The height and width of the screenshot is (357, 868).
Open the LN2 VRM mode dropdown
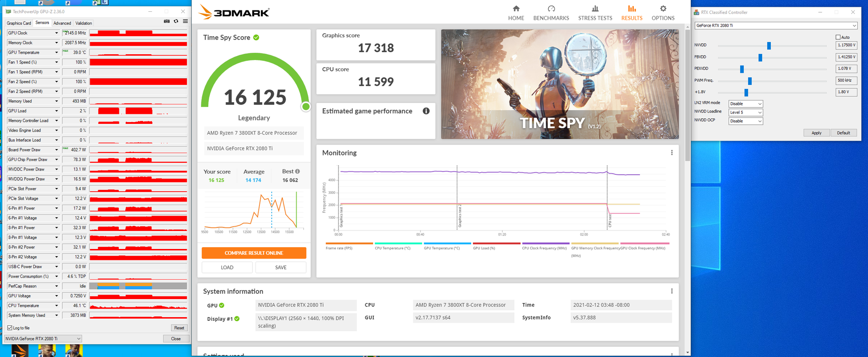point(745,104)
